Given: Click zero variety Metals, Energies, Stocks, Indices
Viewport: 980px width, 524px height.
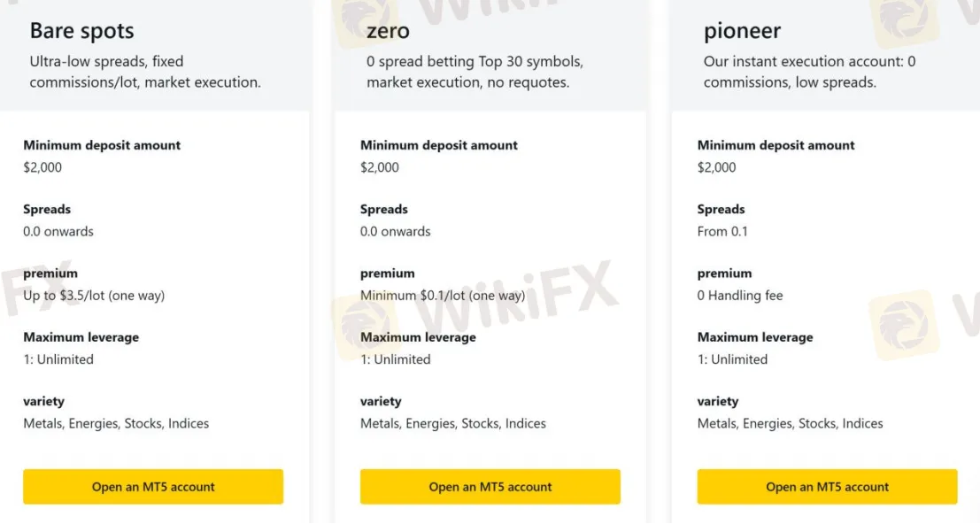Looking at the screenshot, I should click(x=453, y=423).
